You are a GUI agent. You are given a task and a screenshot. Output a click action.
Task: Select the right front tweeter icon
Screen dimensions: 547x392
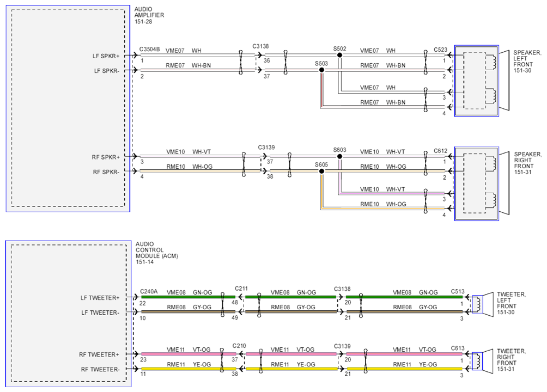pyautogui.click(x=483, y=362)
